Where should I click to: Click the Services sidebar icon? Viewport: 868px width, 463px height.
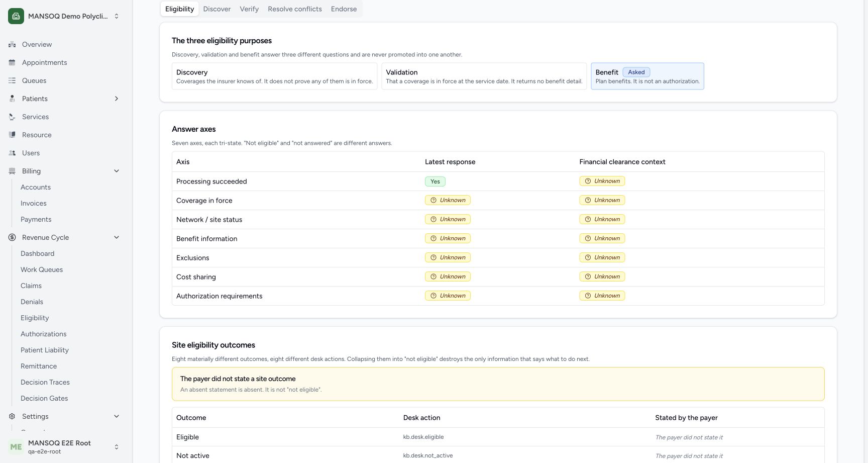coord(12,117)
